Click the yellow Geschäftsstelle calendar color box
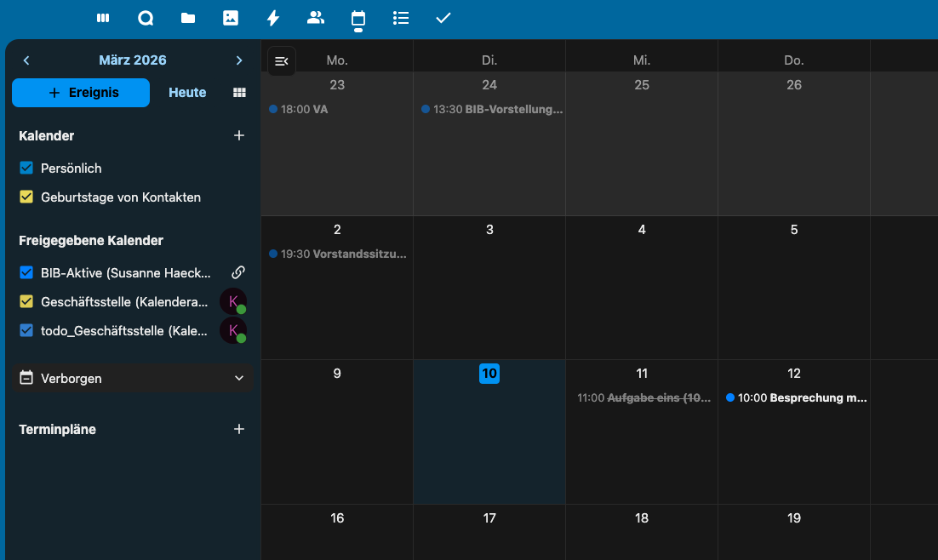 click(26, 301)
